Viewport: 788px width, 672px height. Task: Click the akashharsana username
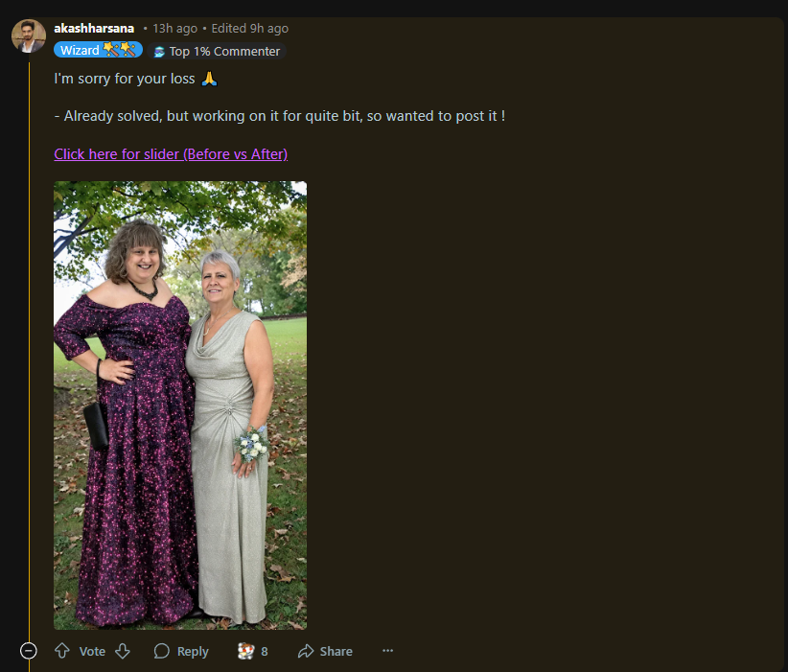94,29
